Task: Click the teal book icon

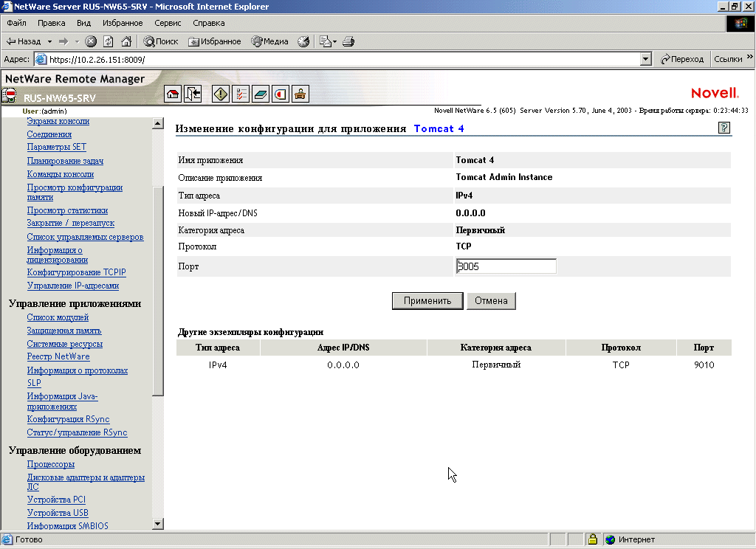Action: tap(261, 94)
